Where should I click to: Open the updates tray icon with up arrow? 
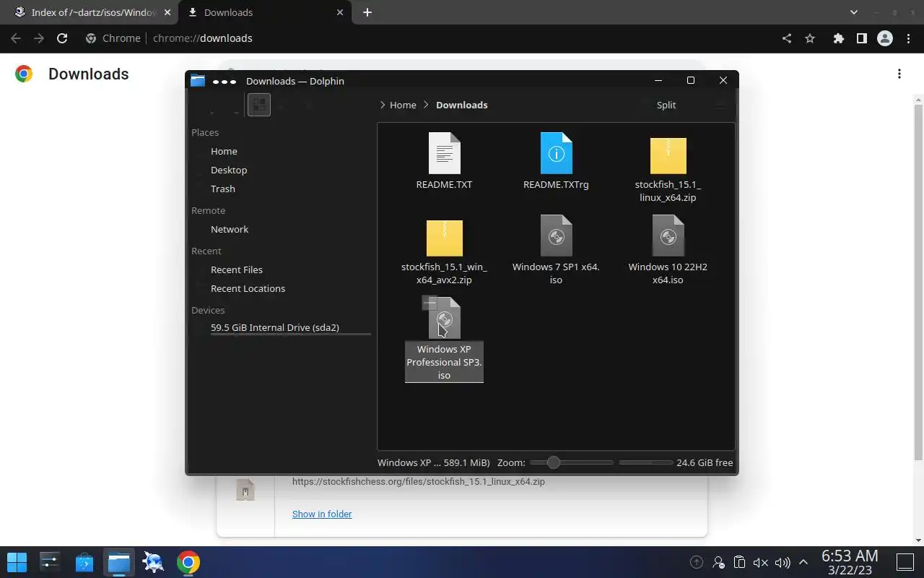pos(697,562)
